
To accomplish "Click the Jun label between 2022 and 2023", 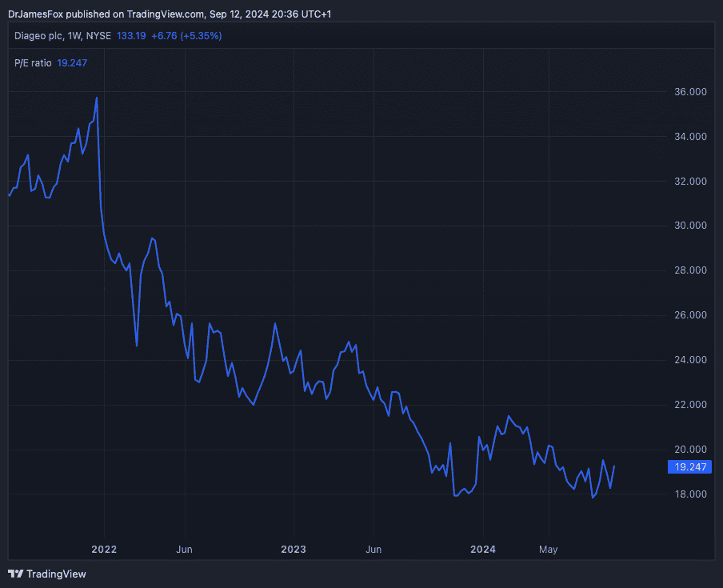I will coord(184,550).
